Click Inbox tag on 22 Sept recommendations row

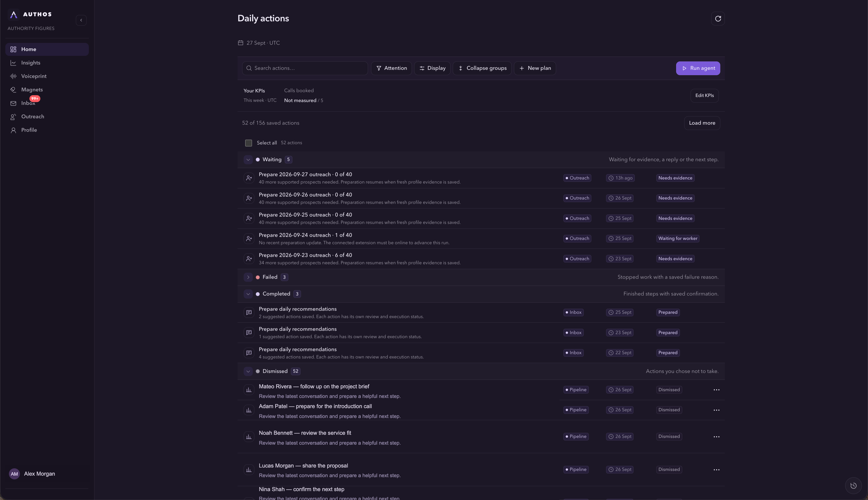point(573,353)
